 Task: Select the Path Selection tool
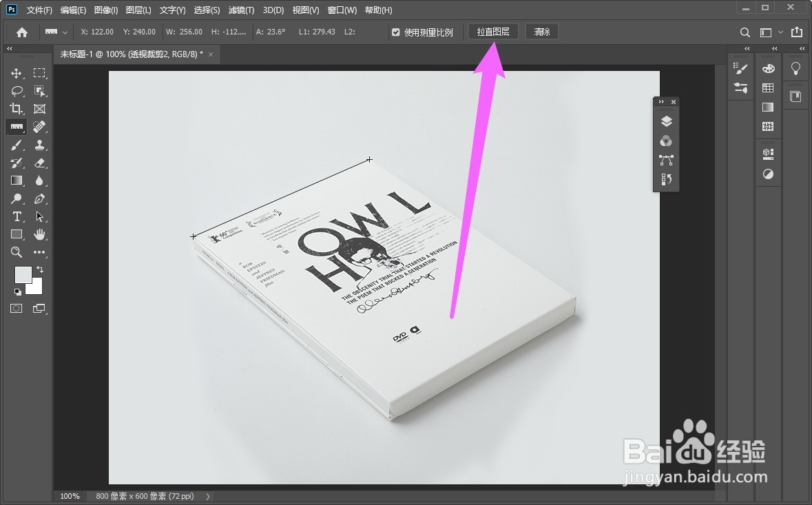[x=39, y=216]
